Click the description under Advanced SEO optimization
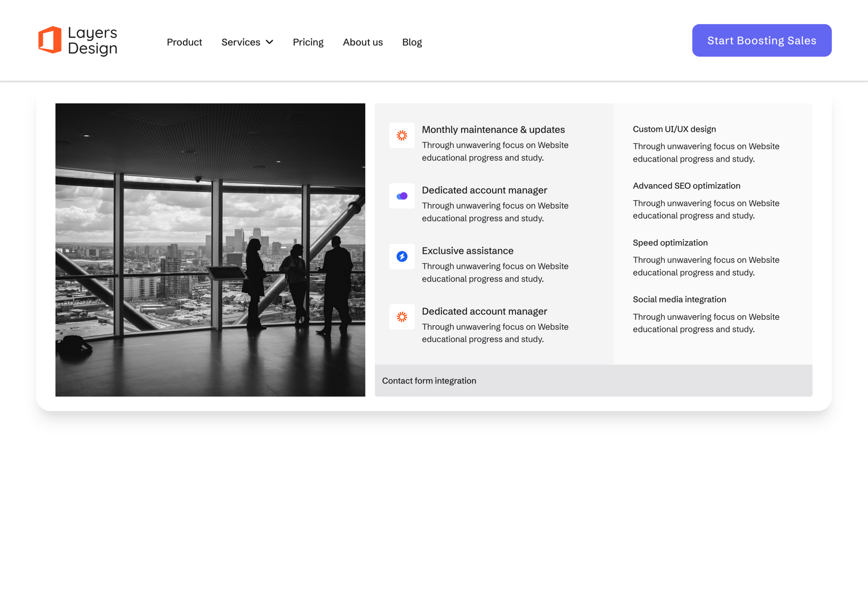Viewport: 868px width, 616px height. click(x=706, y=210)
